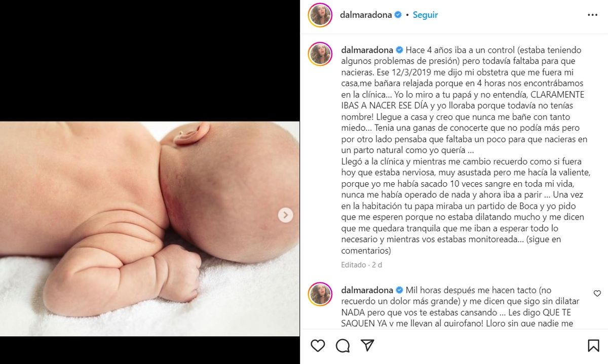Open comments via the speech bubble icon
Screen dimensions: 608x364
(x=343, y=346)
